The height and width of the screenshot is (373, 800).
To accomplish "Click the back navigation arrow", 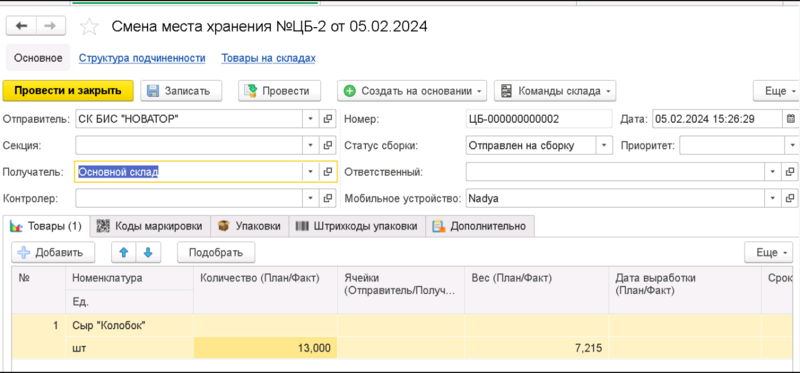I will pos(21,26).
